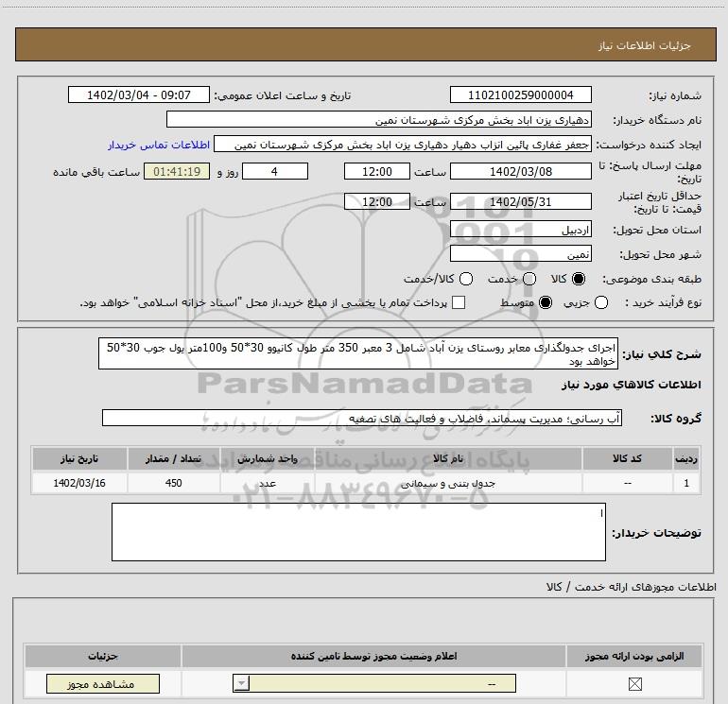Click the delivery city field نمین
Viewport: 728px width, 704px height.
pos(520,254)
